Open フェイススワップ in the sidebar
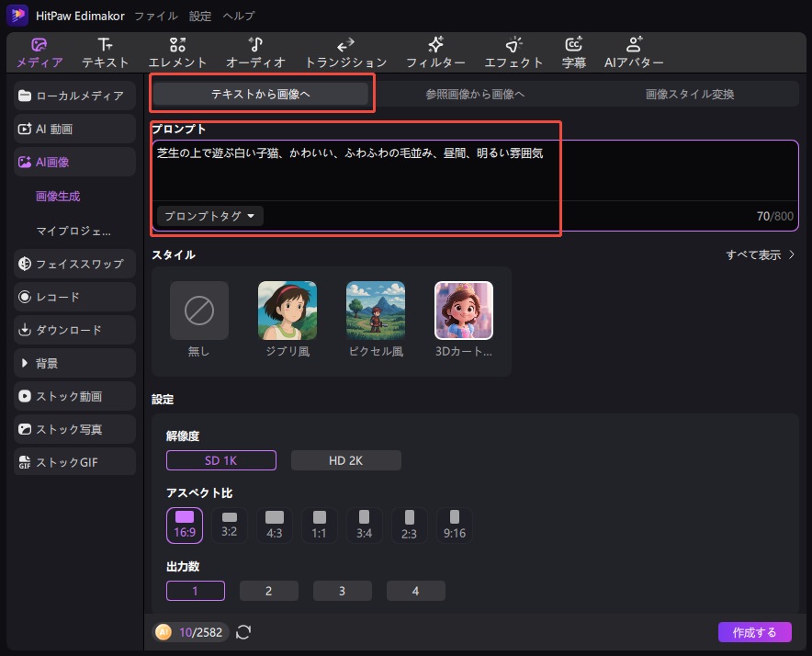This screenshot has height=656, width=812. [74, 264]
